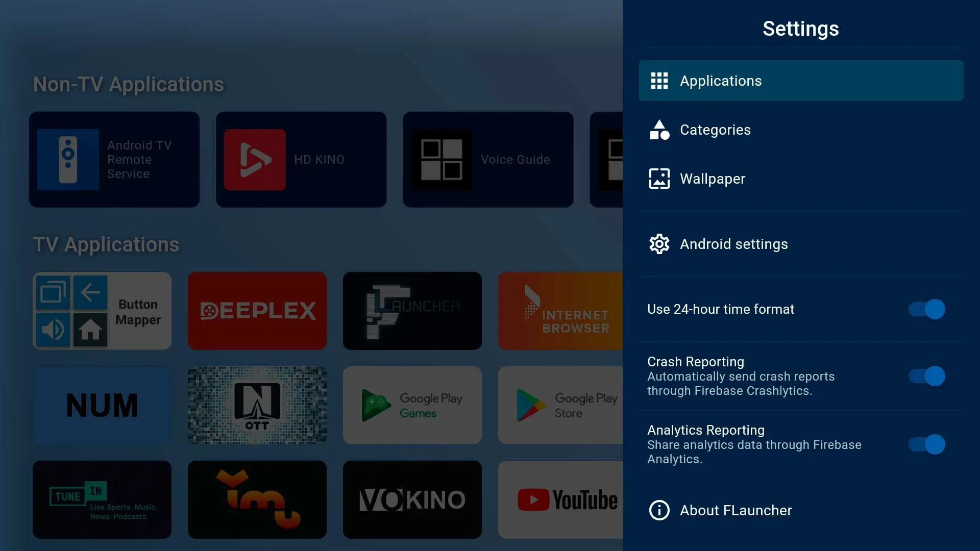Image resolution: width=980 pixels, height=551 pixels.
Task: Open the Applications settings entry
Action: [x=801, y=81]
